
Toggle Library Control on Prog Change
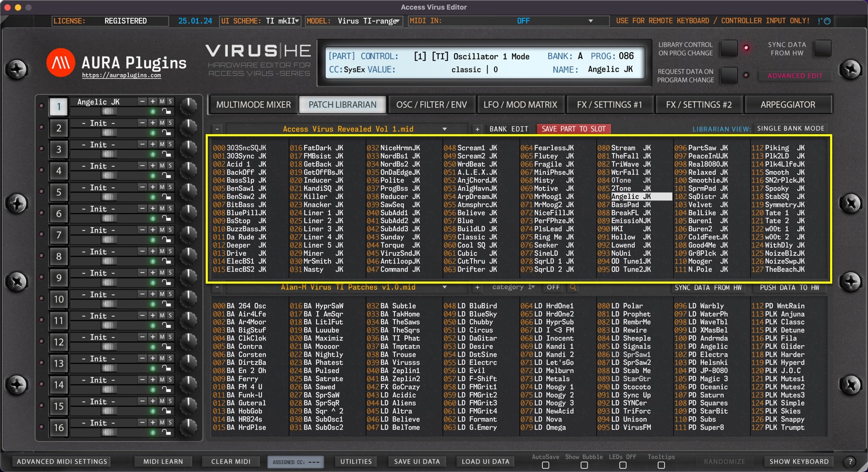[729, 48]
